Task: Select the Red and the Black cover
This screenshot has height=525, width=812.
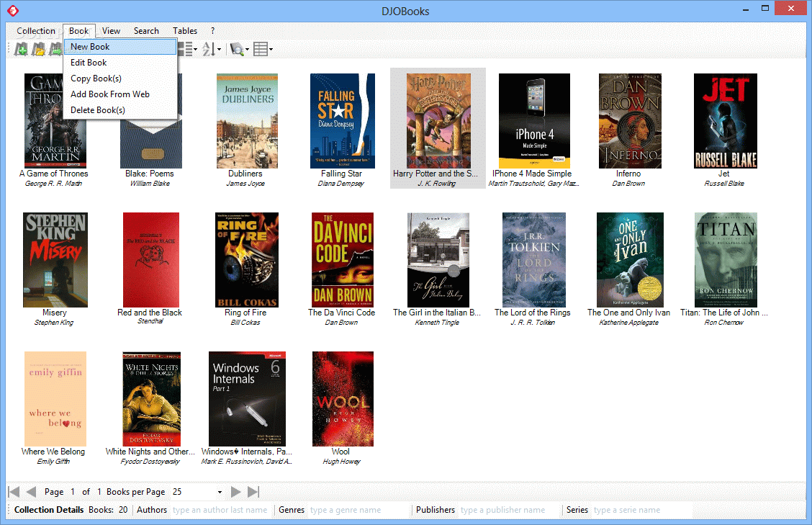Action: click(x=151, y=260)
